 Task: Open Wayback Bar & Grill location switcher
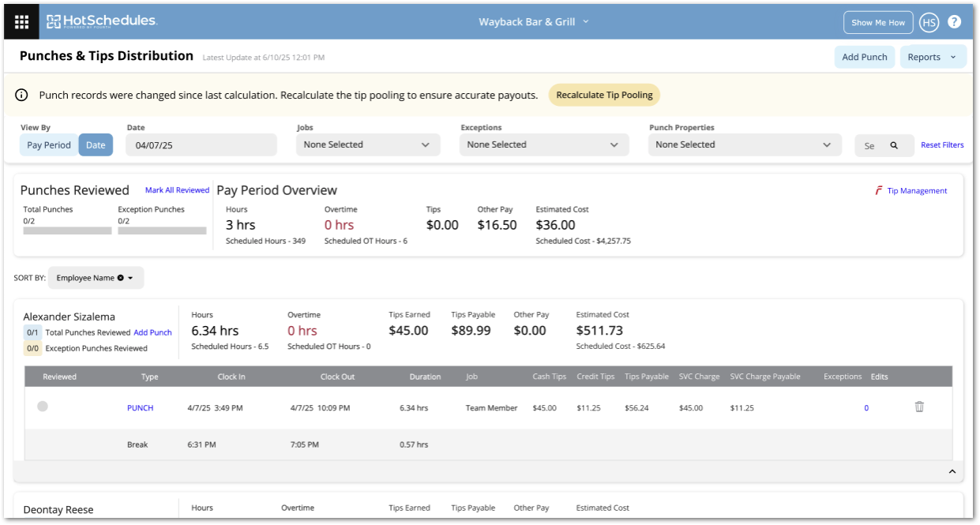(x=534, y=22)
